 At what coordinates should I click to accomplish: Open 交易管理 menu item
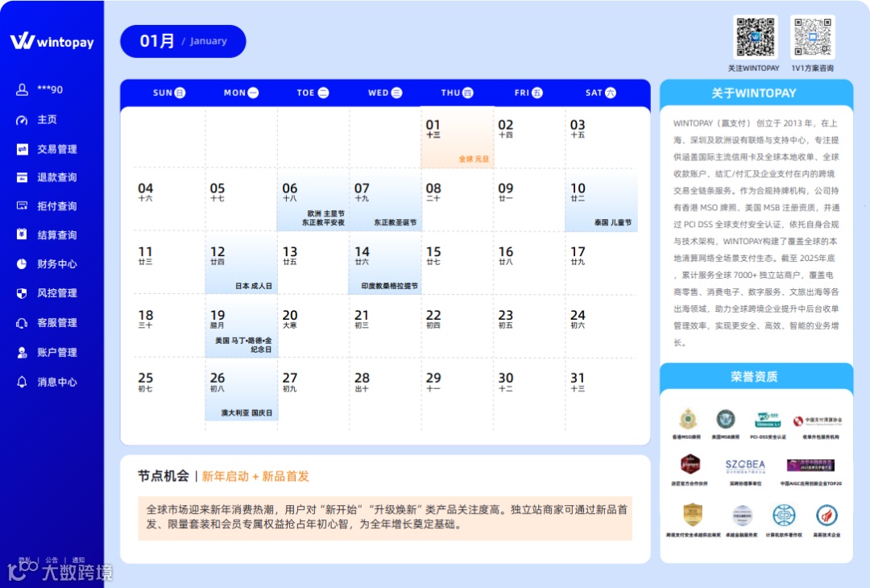(57, 149)
